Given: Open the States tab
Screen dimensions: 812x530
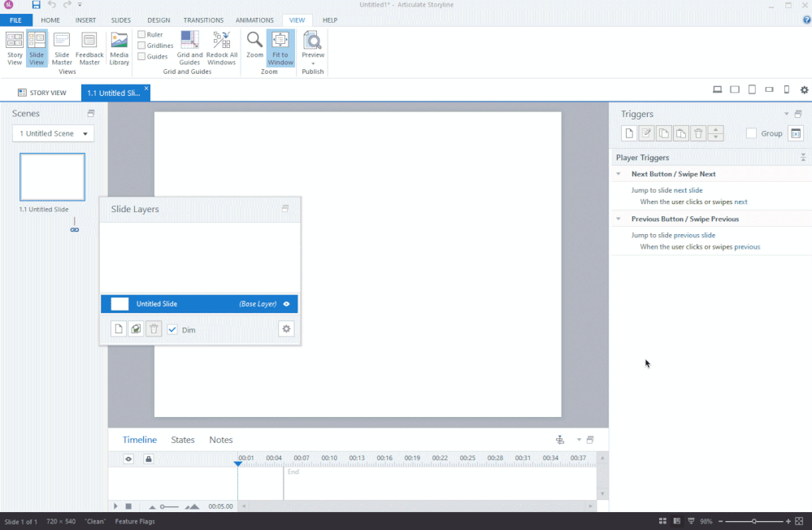Looking at the screenshot, I should click(x=183, y=440).
